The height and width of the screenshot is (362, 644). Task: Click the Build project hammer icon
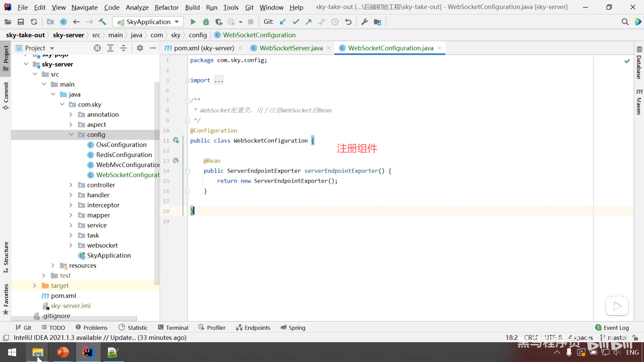click(102, 22)
